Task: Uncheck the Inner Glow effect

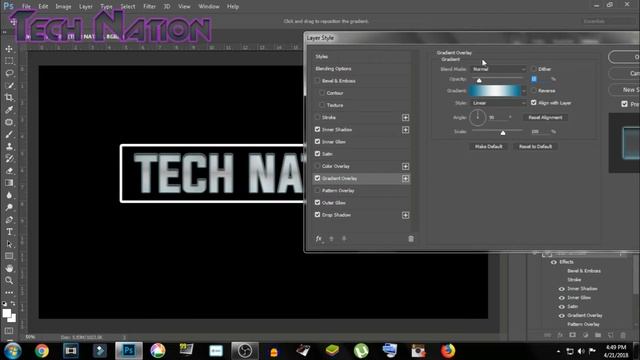Action: [317, 142]
